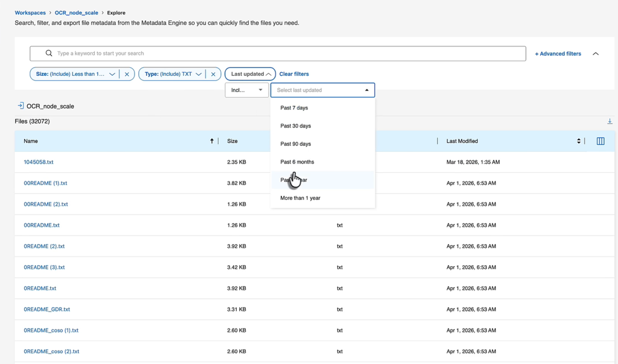The image size is (618, 364).
Task: Sort by Last Modified arrows
Action: pos(579,141)
